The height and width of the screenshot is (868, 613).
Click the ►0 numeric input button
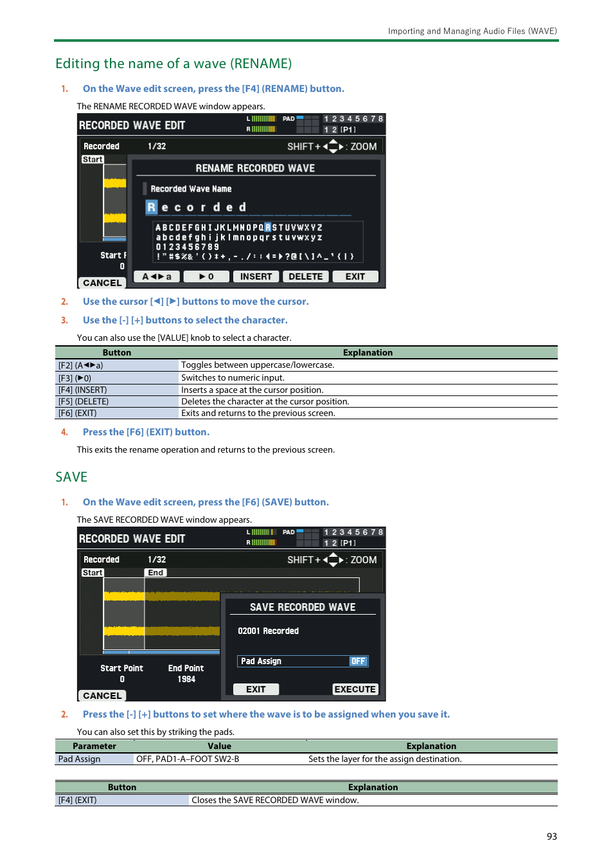206,276
